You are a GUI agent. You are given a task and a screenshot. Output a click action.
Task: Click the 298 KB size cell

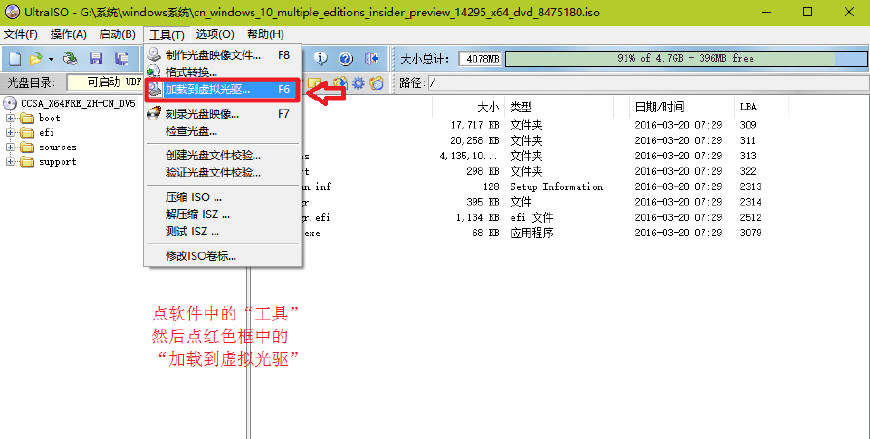(x=483, y=171)
